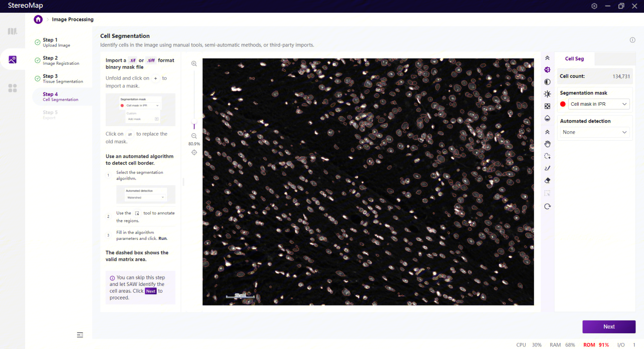Go to Step 3 Tissue Segmentation
This screenshot has height=349, width=644.
point(63,78)
